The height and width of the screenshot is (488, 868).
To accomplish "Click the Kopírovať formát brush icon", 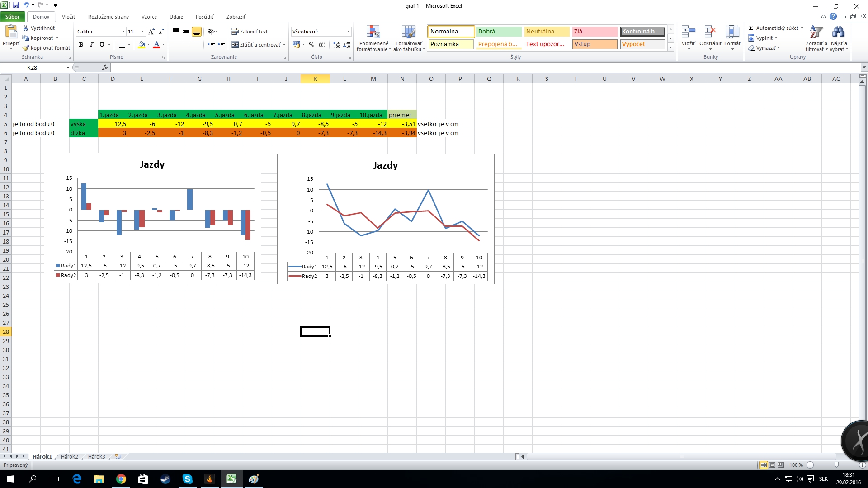I will [26, 48].
